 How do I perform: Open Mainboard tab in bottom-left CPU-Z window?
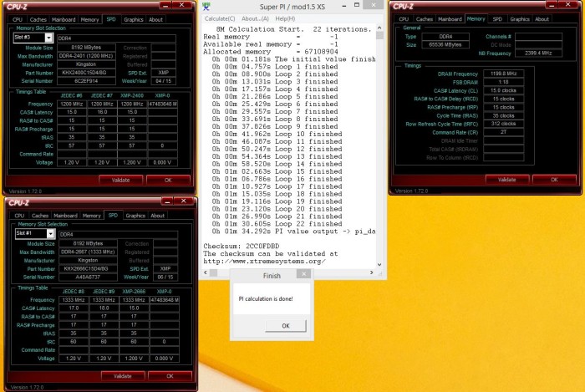(x=65, y=216)
